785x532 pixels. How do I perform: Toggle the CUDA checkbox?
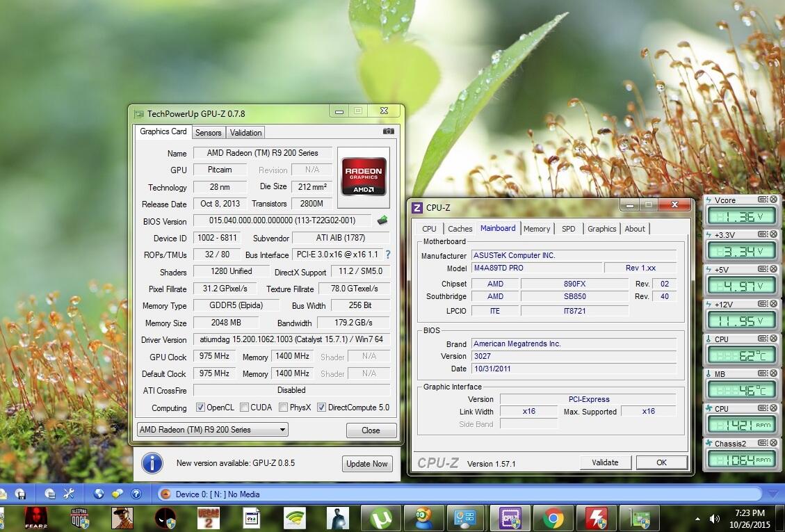coord(244,408)
